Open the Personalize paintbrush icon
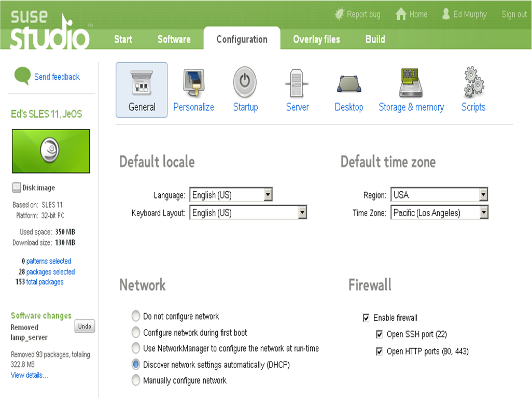The height and width of the screenshot is (398, 532). (x=194, y=83)
